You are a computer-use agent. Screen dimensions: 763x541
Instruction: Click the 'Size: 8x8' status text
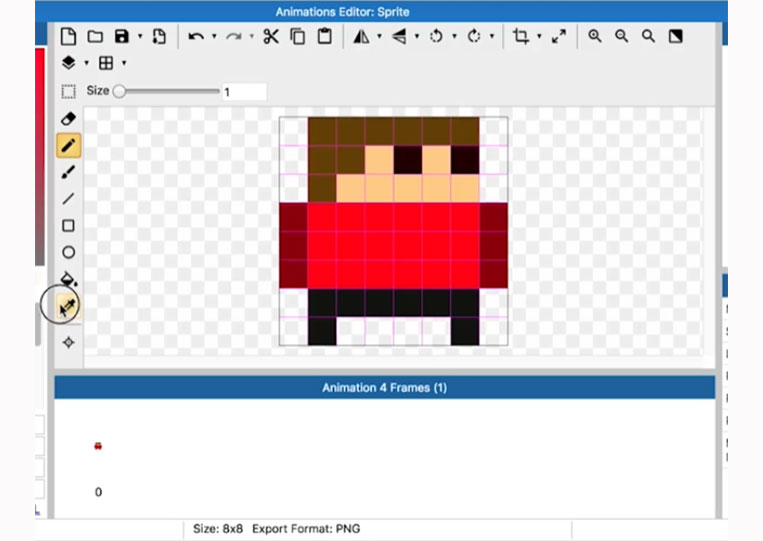coord(218,529)
